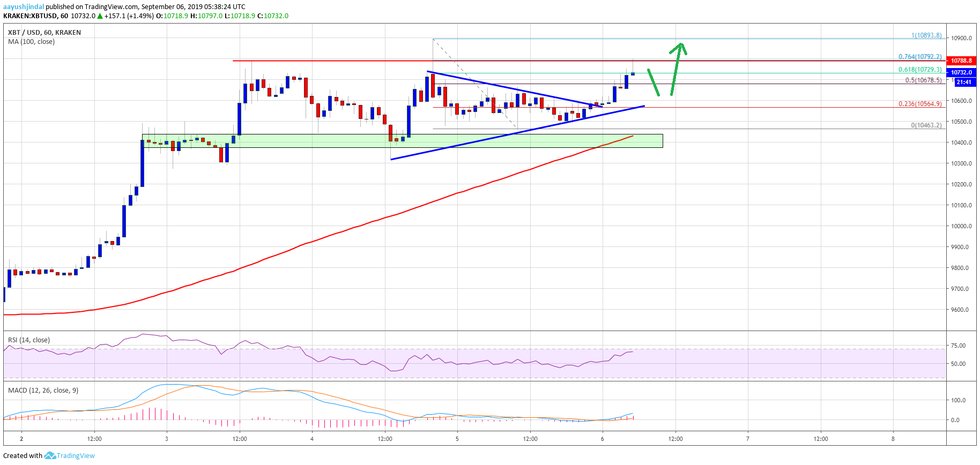Viewport: 980px width, 465px height.
Task: Click the green up-triangle price change indicator
Action: click(100, 16)
